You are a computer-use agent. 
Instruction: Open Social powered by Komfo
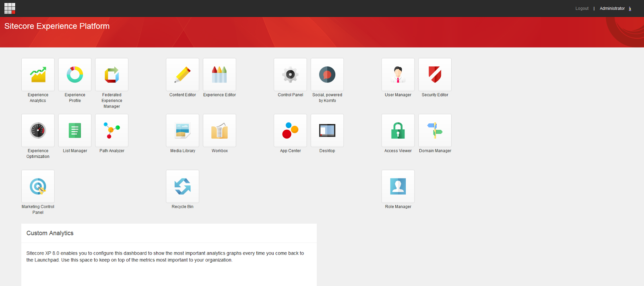[327, 75]
